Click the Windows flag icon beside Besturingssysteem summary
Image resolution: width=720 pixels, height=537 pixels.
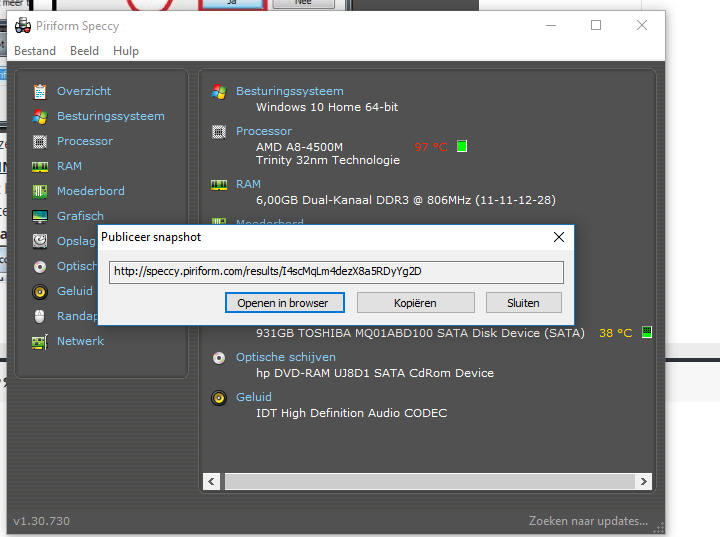pos(219,92)
